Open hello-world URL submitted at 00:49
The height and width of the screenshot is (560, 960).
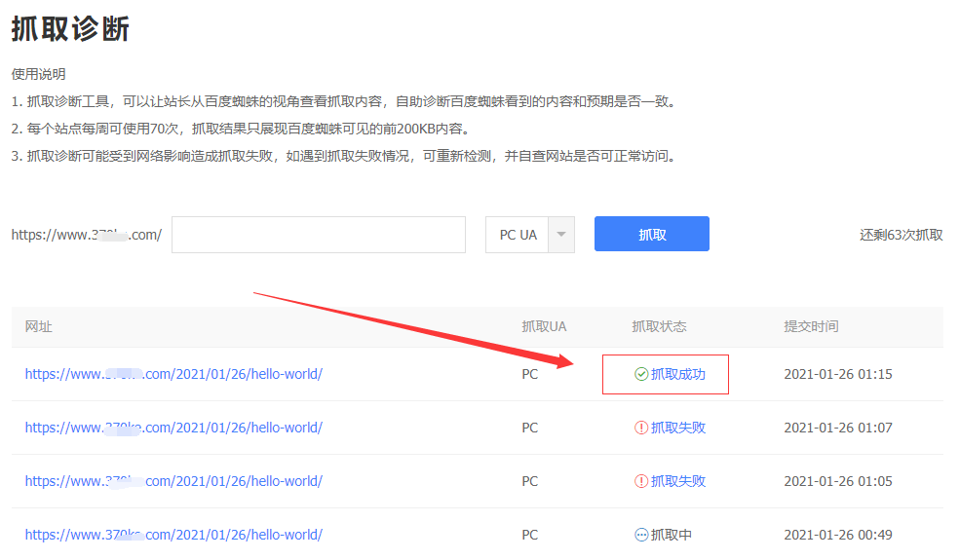[x=173, y=535]
